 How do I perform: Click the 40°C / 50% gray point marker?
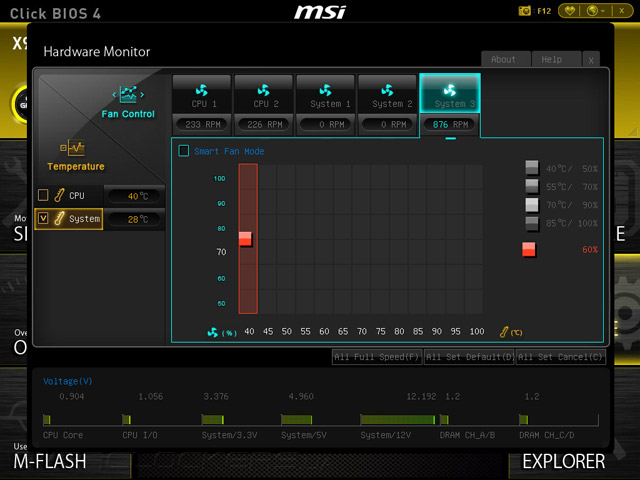pos(531,168)
